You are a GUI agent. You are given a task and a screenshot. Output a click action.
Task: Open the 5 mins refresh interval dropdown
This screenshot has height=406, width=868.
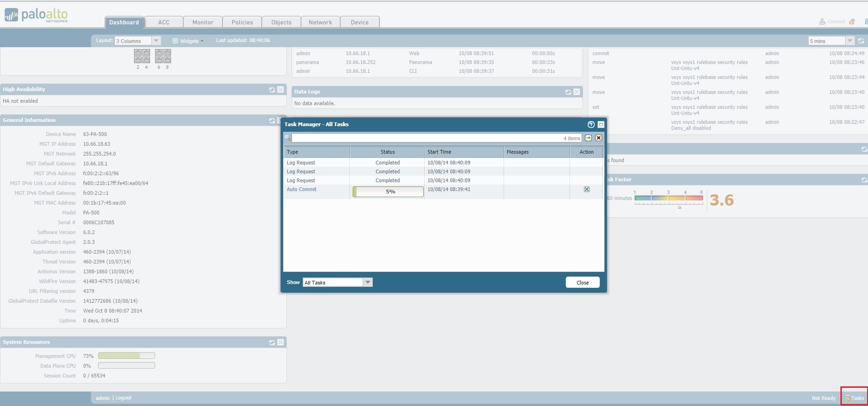pos(850,41)
